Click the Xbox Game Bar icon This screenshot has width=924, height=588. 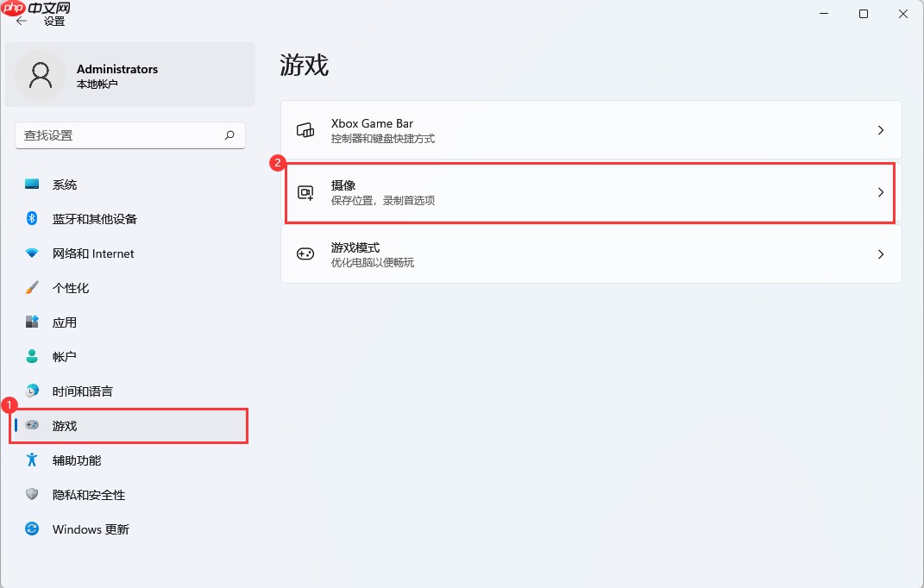coord(305,129)
